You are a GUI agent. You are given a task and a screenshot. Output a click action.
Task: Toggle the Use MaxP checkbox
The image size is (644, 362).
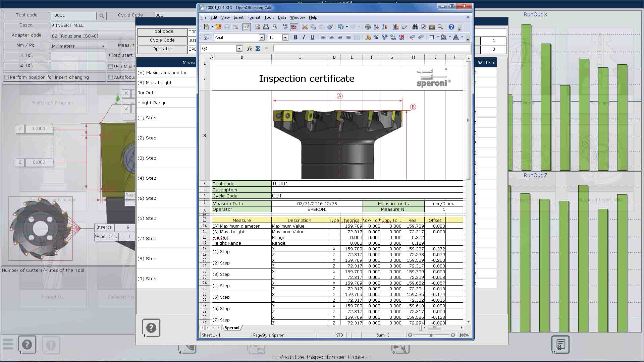point(111,67)
